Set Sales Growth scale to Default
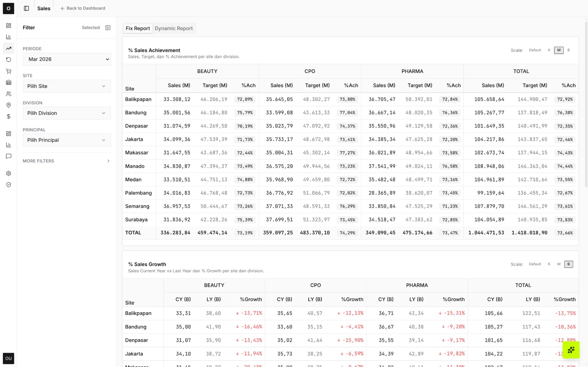The width and height of the screenshot is (588, 367). (x=535, y=264)
